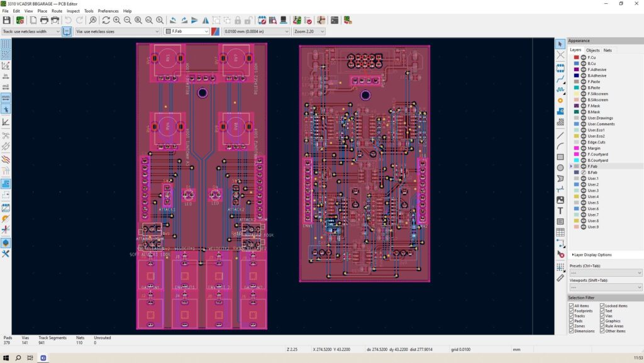Select the Add Text tool

560,211
